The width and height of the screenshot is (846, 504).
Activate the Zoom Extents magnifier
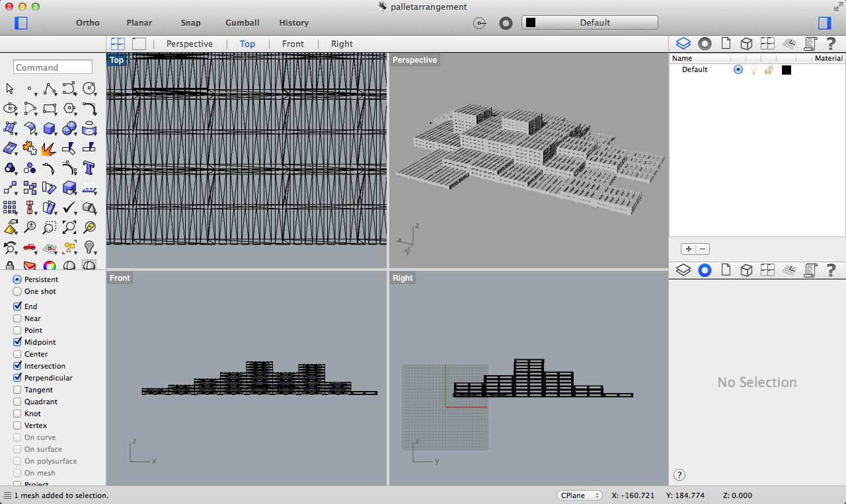click(69, 227)
